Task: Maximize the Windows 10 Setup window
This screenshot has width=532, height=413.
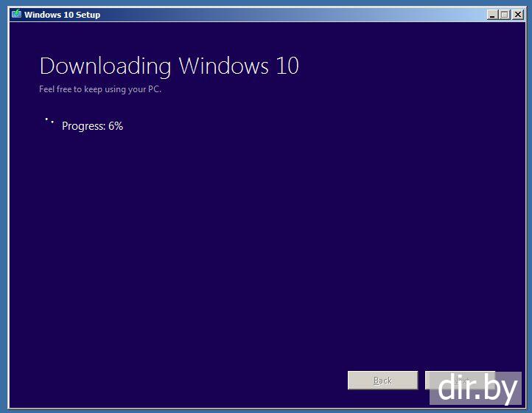Action: click(505, 15)
